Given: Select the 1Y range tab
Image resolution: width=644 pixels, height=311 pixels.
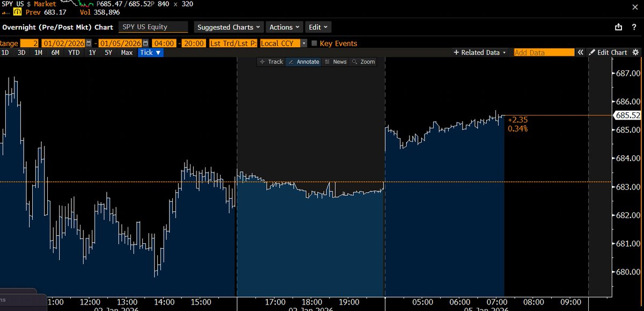Looking at the screenshot, I should (92, 53).
